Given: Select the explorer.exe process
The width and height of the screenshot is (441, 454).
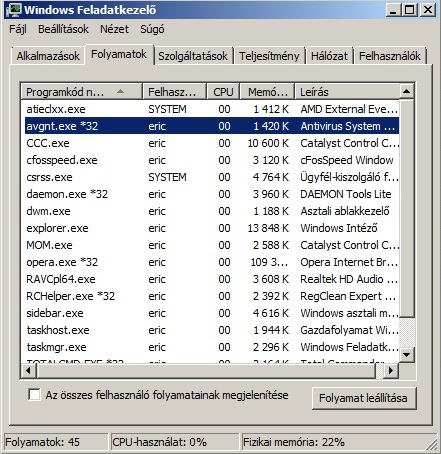Looking at the screenshot, I should point(211,228).
